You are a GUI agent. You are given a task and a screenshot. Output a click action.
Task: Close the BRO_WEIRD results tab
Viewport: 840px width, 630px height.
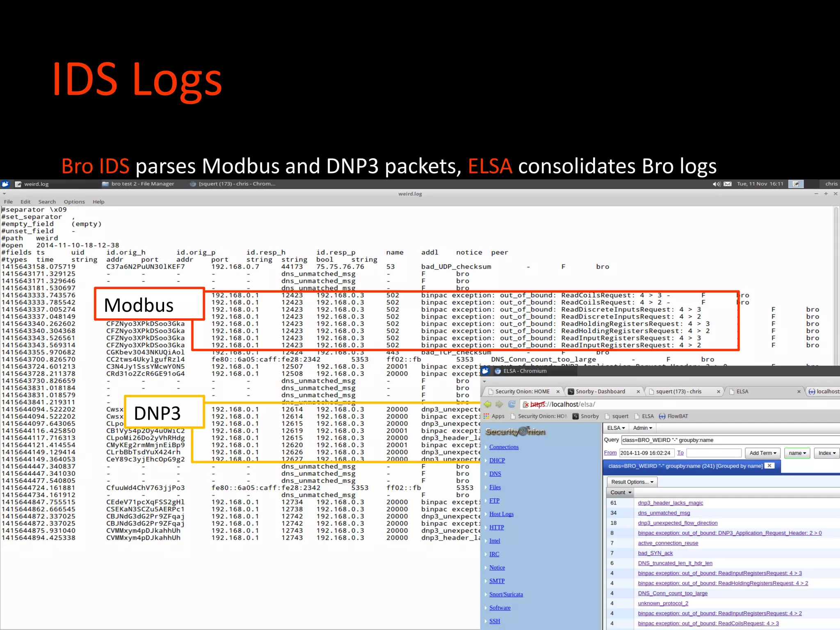(x=770, y=466)
